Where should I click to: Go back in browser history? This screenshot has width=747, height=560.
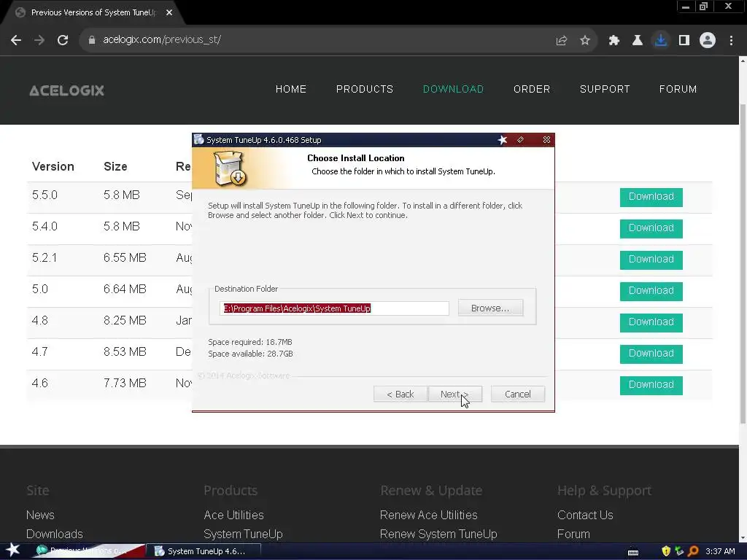(16, 40)
